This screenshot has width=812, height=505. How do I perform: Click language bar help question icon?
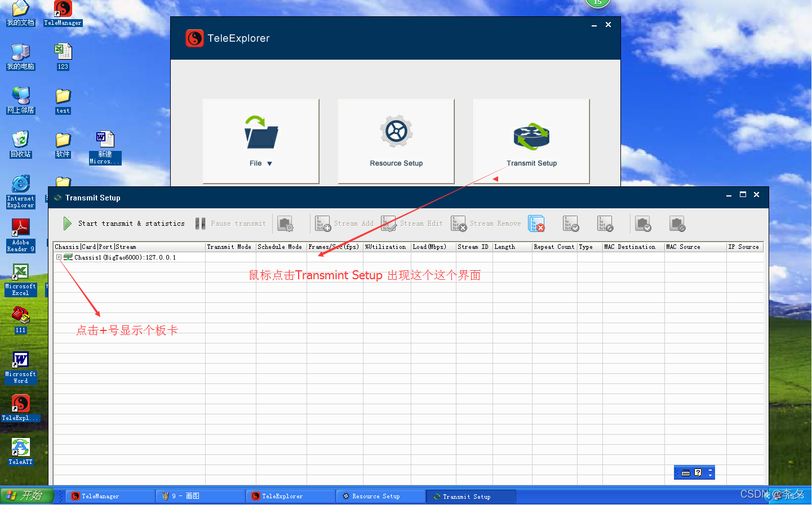pyautogui.click(x=698, y=473)
